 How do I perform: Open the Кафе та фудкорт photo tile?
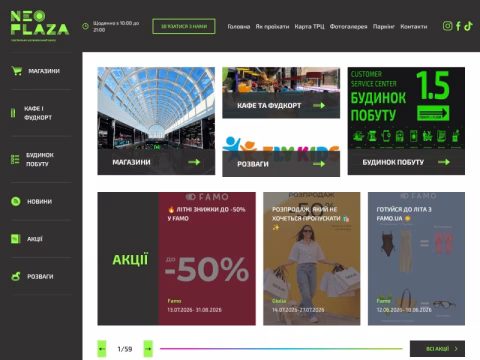click(281, 93)
